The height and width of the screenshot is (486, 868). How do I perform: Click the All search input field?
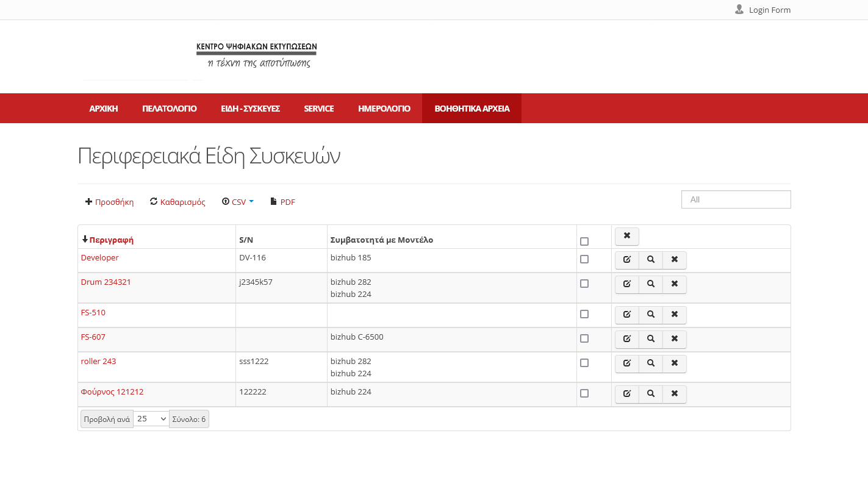pos(736,199)
